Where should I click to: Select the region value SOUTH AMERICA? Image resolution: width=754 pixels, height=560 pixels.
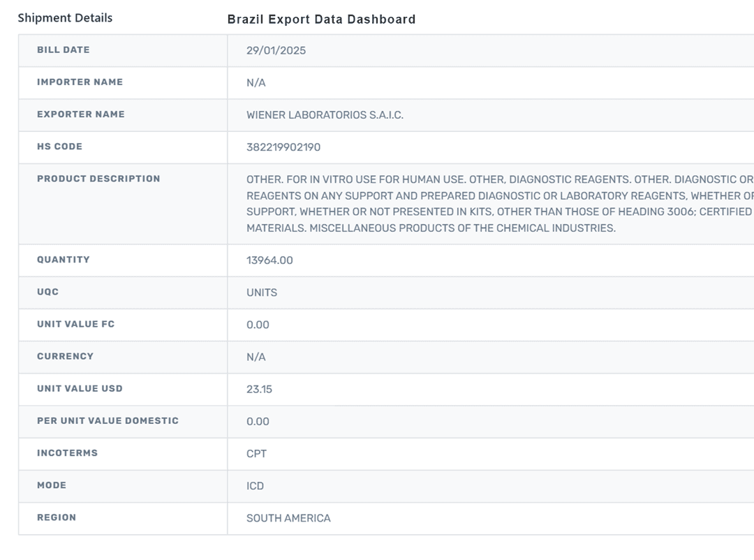pyautogui.click(x=288, y=518)
